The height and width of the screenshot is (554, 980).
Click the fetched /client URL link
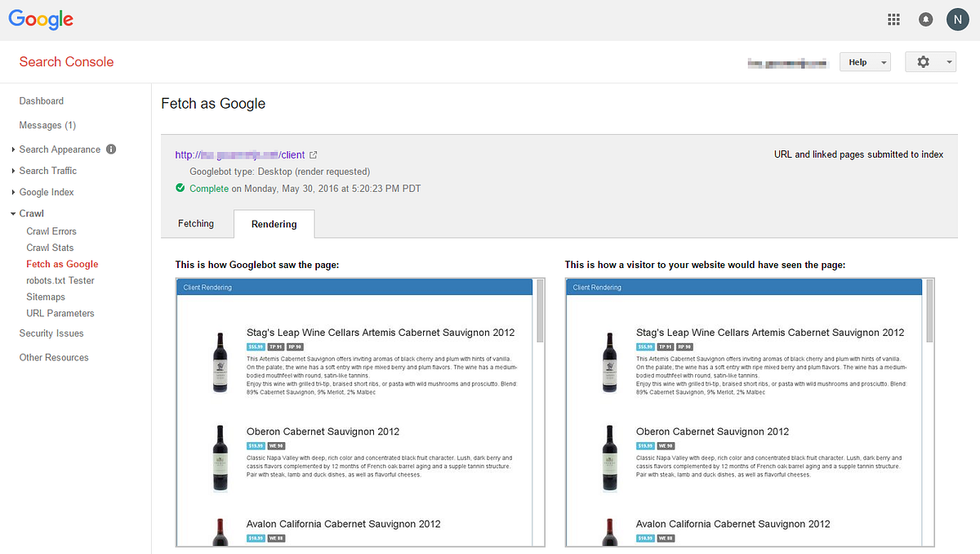(240, 154)
